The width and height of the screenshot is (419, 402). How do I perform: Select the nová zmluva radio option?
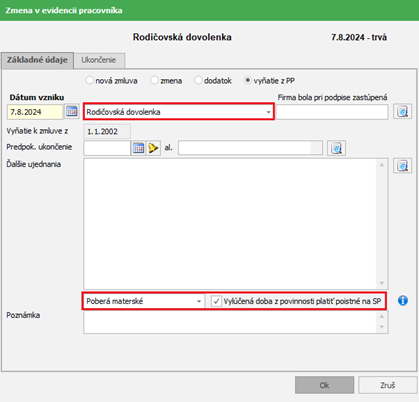point(89,80)
